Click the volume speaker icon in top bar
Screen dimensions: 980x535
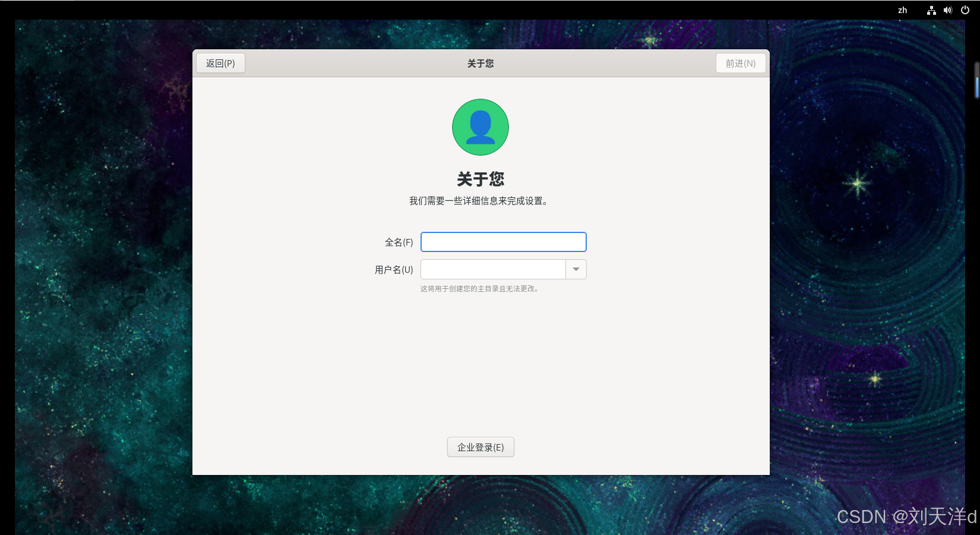[948, 10]
